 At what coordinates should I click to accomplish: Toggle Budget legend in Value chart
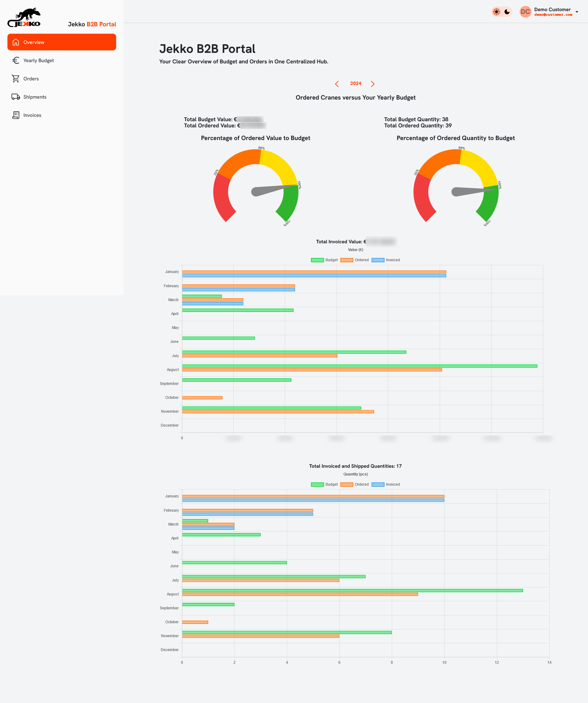click(x=324, y=260)
